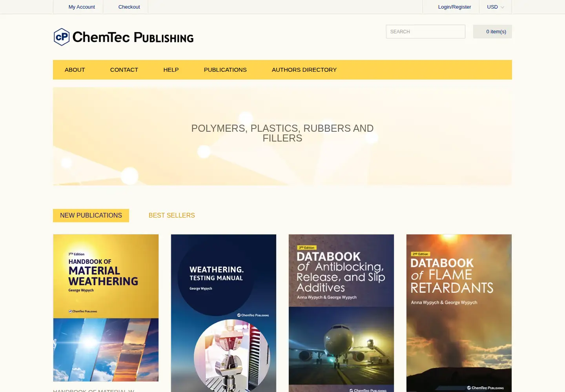Open the USD currency dropdown
This screenshot has width=565, height=392.
496,7
